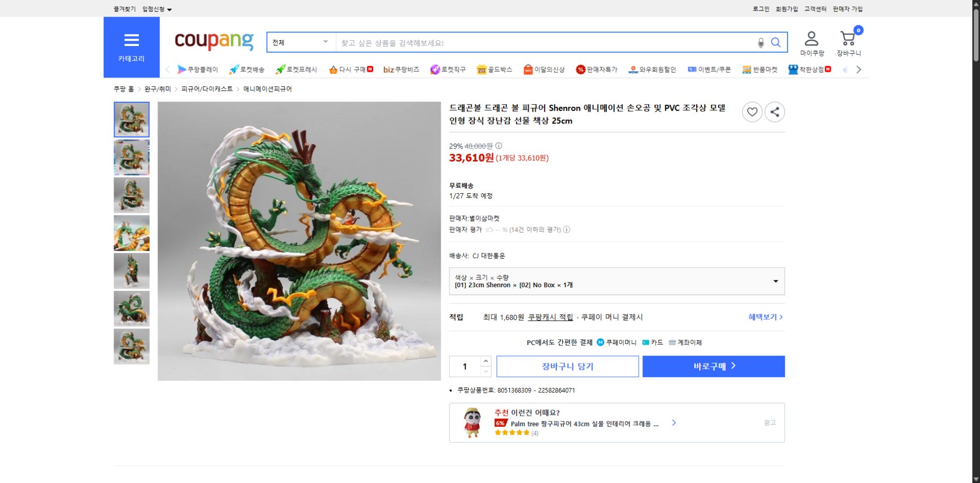The image size is (980, 483).
Task: Click the share icon on the product
Action: [x=774, y=112]
